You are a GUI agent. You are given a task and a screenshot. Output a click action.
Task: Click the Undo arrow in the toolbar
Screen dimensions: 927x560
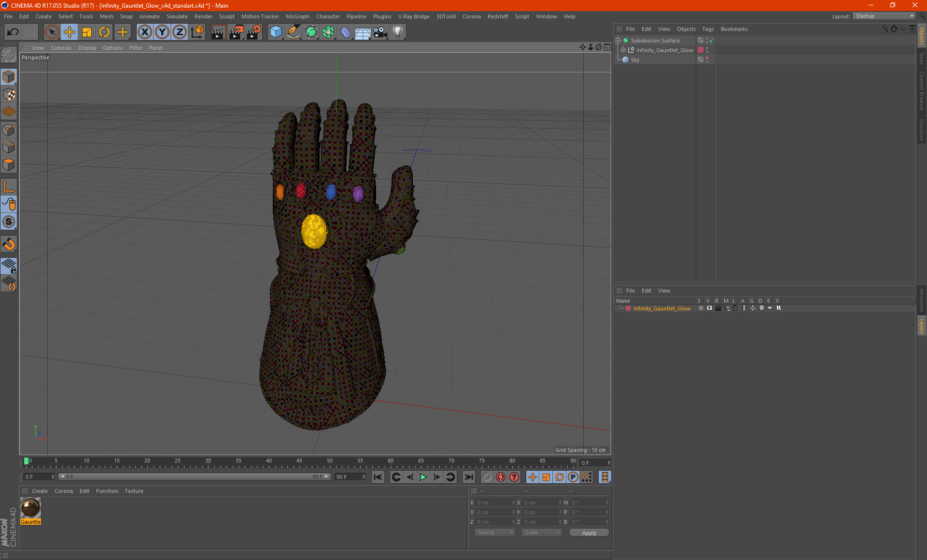(13, 32)
